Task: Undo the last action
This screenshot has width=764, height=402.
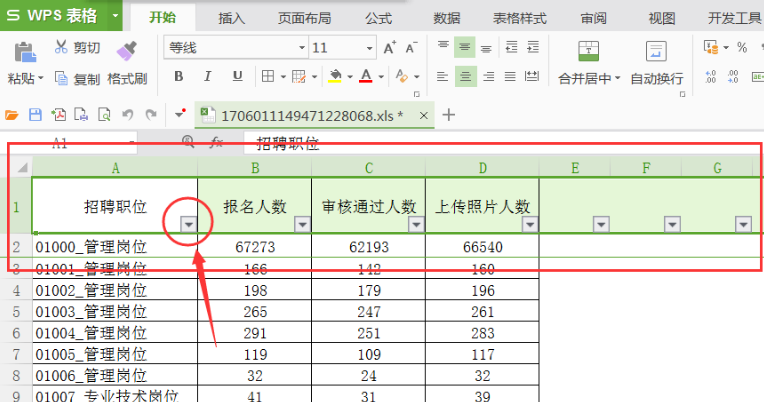Action: point(128,115)
